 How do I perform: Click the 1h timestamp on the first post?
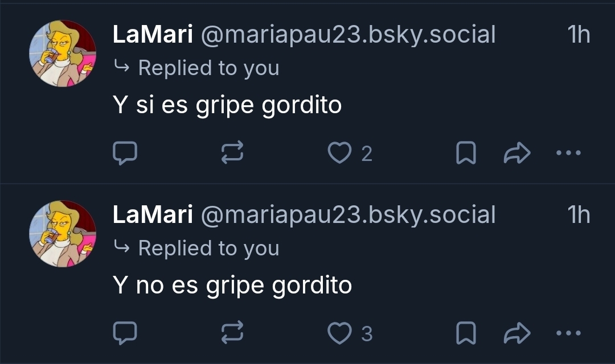click(579, 35)
